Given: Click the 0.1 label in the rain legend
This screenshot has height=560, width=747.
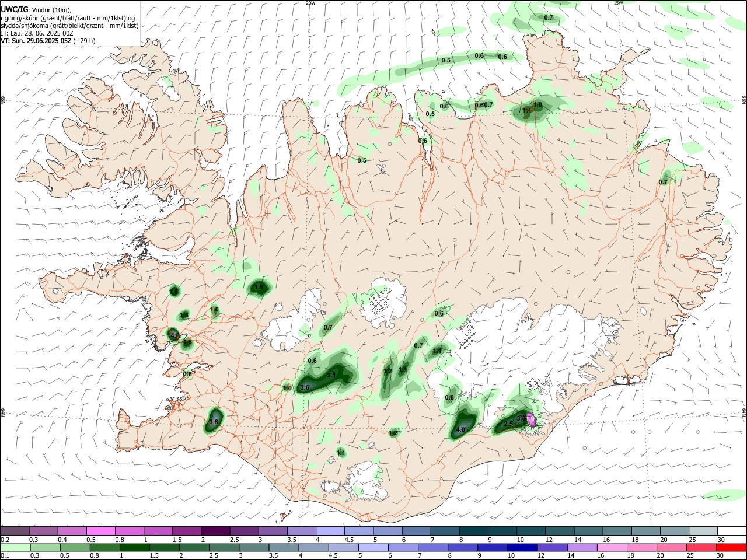Looking at the screenshot, I should 5,556.
